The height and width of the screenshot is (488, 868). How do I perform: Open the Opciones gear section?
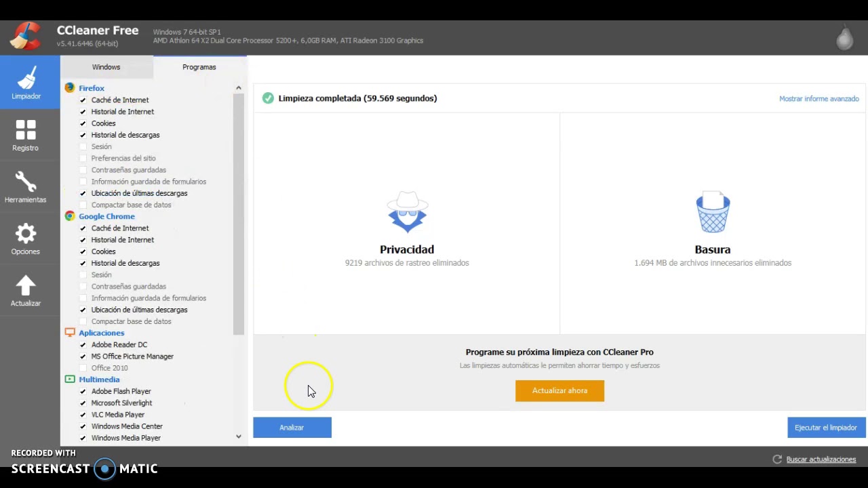(x=26, y=239)
